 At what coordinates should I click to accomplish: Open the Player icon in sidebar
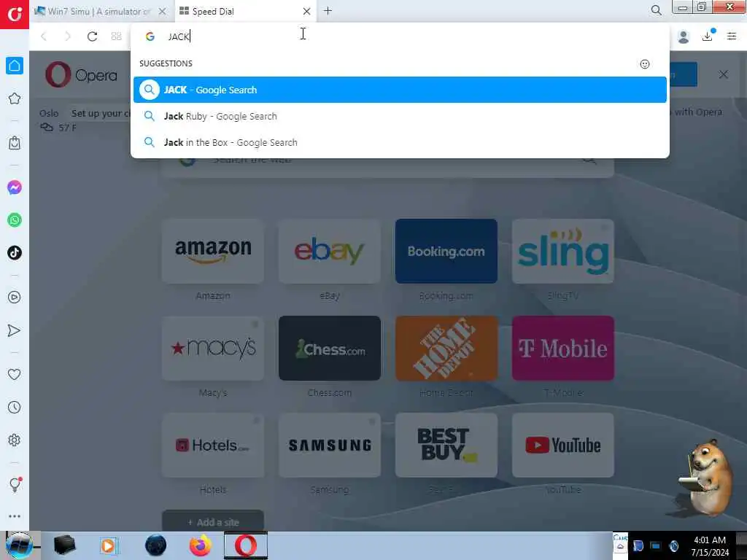pos(15,297)
